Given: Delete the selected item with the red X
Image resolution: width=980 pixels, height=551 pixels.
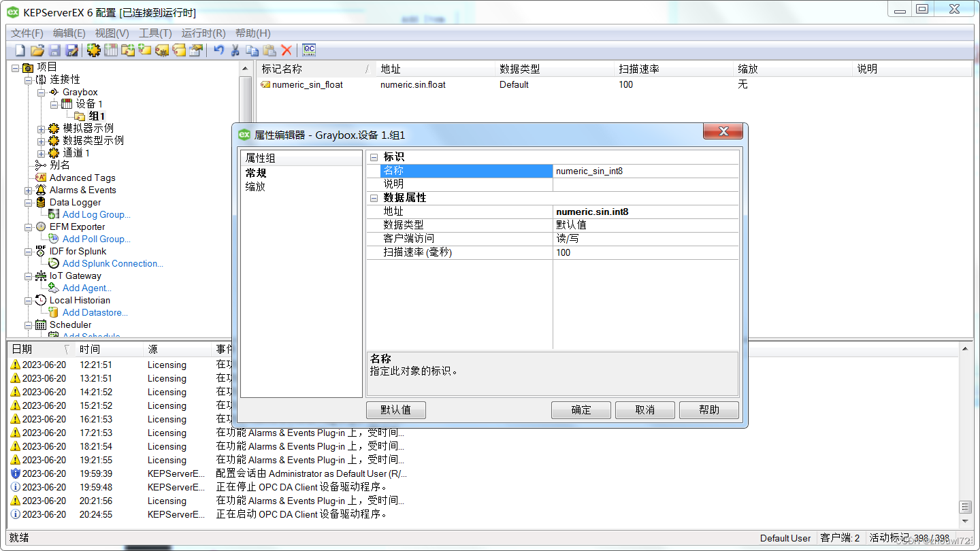Looking at the screenshot, I should pyautogui.click(x=286, y=50).
